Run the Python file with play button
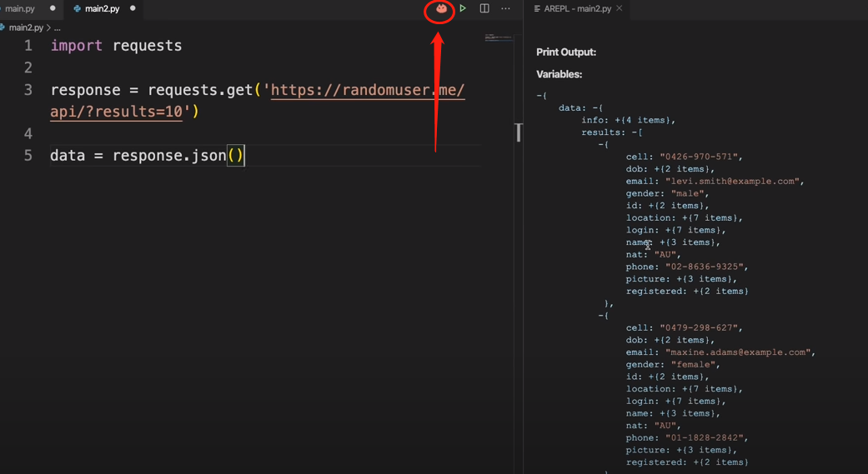 (463, 8)
